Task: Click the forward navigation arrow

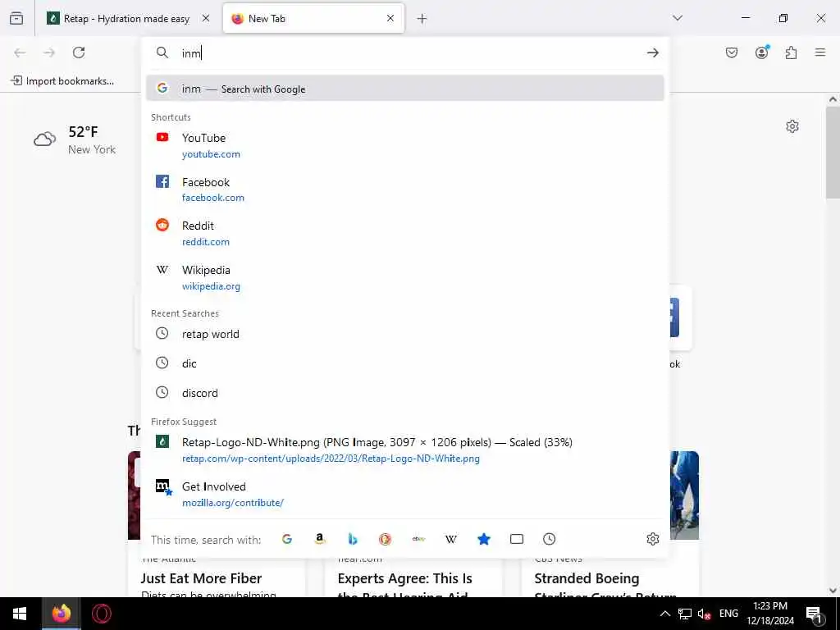Action: (x=49, y=52)
